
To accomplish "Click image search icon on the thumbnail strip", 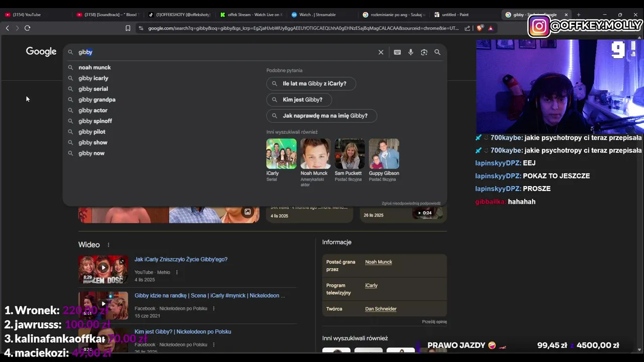I will pyautogui.click(x=248, y=212).
